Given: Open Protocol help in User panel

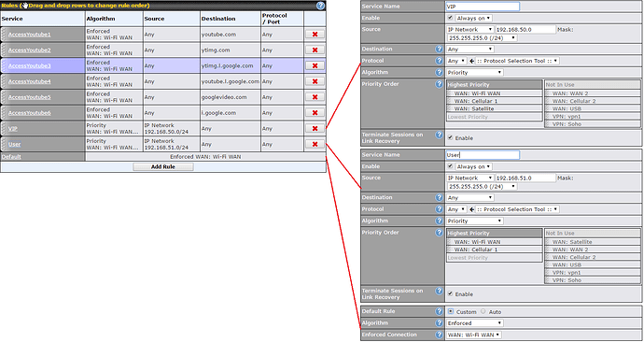Looking at the screenshot, I should click(439, 208).
